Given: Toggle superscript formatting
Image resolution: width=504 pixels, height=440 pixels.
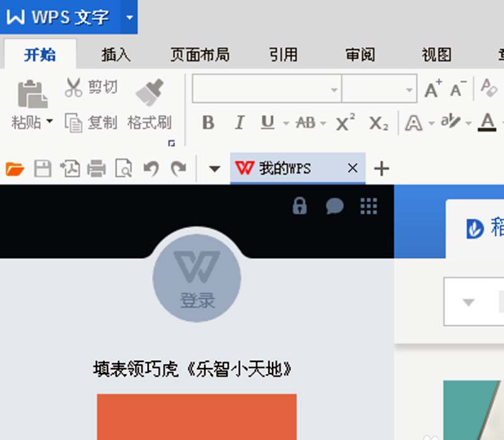Looking at the screenshot, I should coord(342,122).
